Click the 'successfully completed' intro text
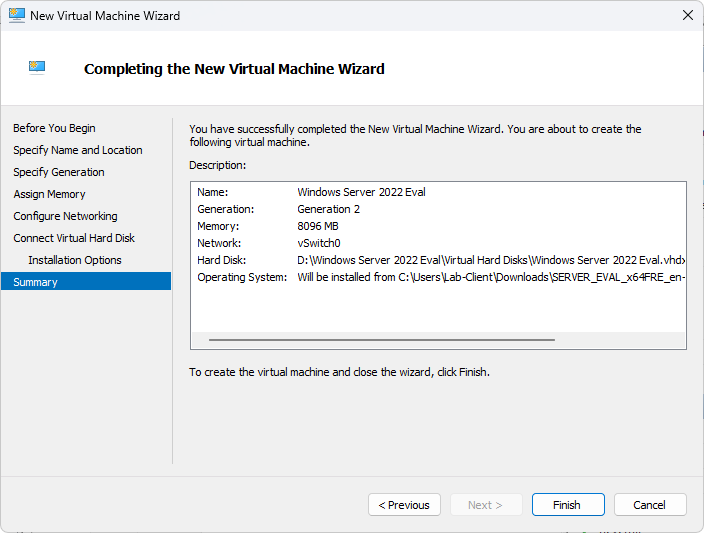704x533 pixels. pos(415,136)
